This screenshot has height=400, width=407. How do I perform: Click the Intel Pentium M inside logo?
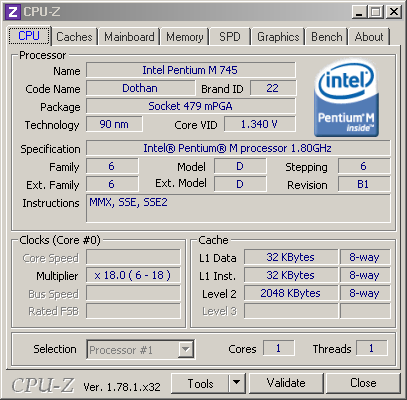point(346,98)
